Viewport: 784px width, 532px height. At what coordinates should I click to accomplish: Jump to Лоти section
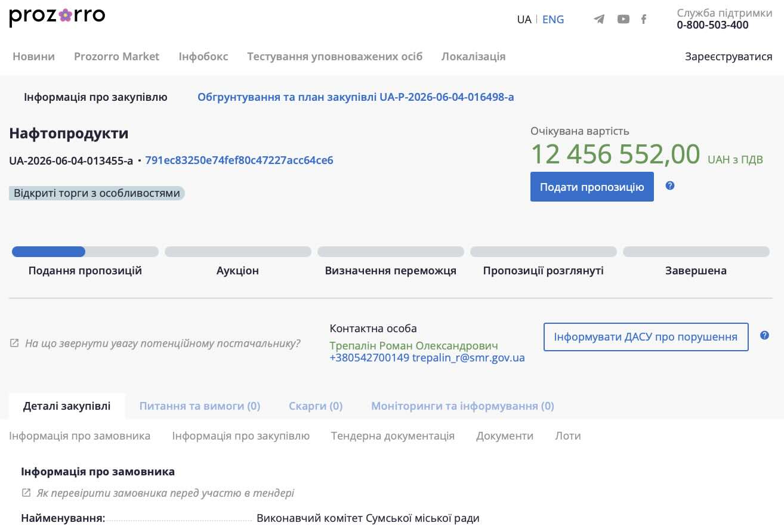(x=568, y=436)
